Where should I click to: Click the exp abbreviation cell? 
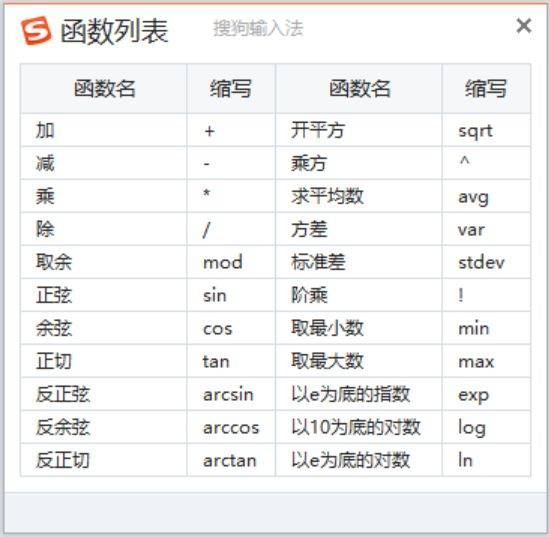click(486, 394)
